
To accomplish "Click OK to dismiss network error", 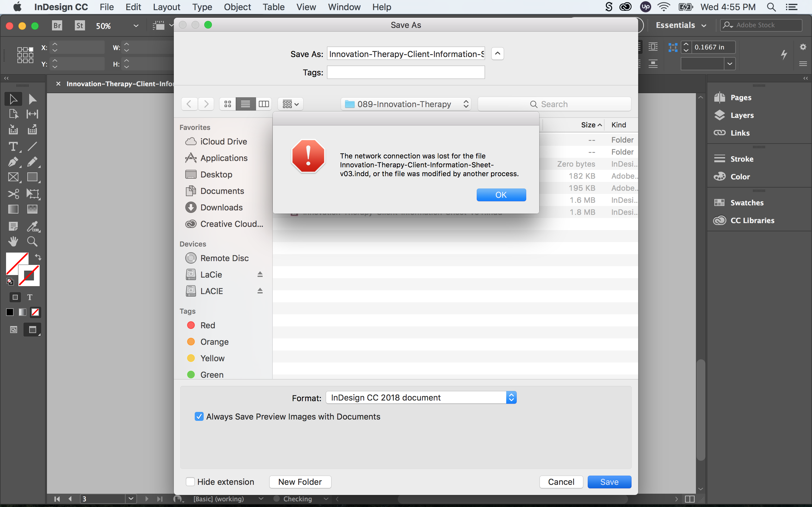I will point(501,195).
